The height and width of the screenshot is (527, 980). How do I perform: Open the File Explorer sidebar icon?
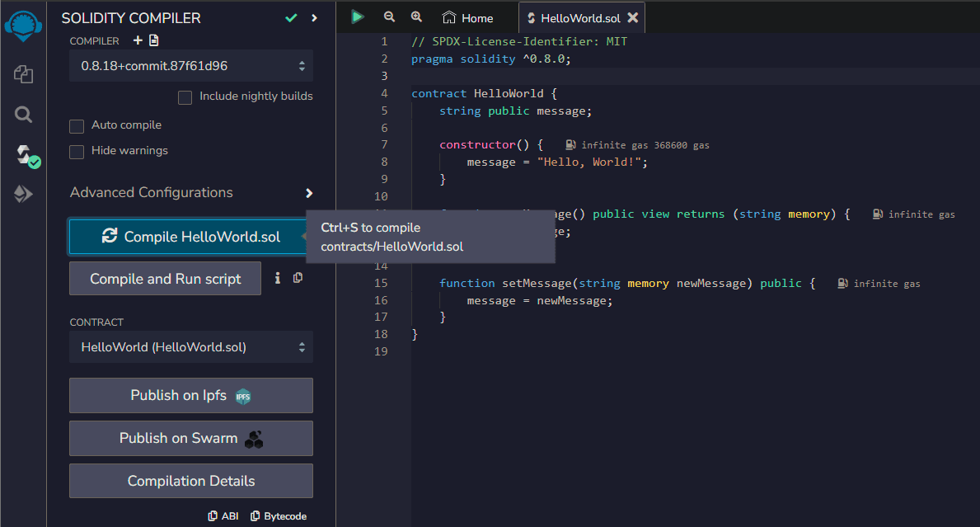(23, 74)
